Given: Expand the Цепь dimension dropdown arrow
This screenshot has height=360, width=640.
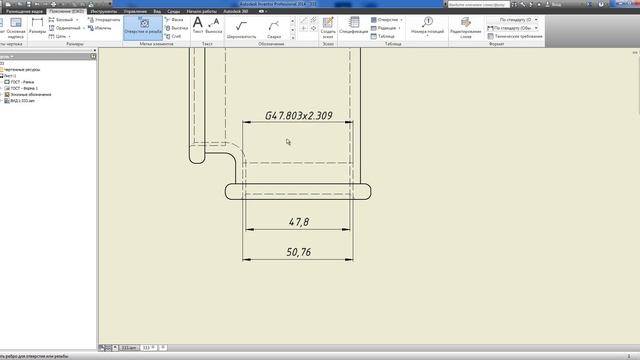Looking at the screenshot, I should (69, 36).
